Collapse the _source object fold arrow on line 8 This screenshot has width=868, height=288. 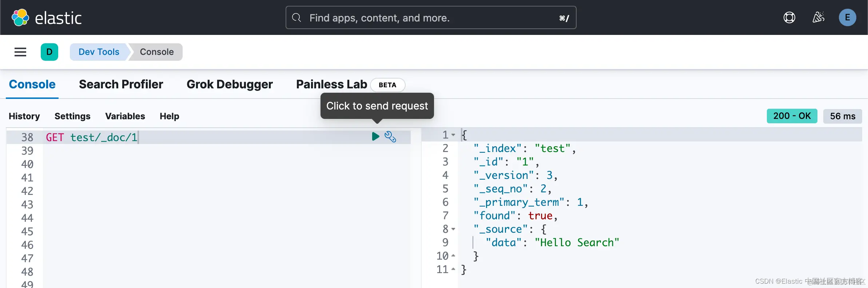pyautogui.click(x=453, y=229)
